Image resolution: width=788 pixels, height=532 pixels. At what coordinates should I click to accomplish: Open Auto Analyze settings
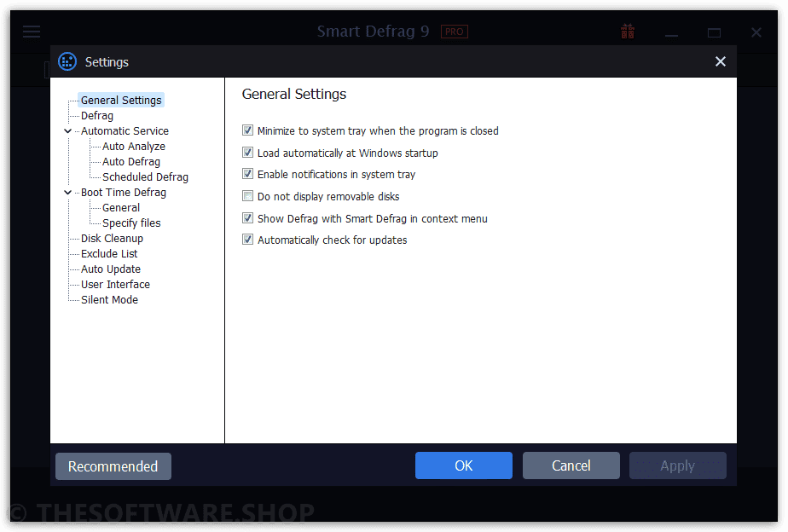pyautogui.click(x=134, y=146)
